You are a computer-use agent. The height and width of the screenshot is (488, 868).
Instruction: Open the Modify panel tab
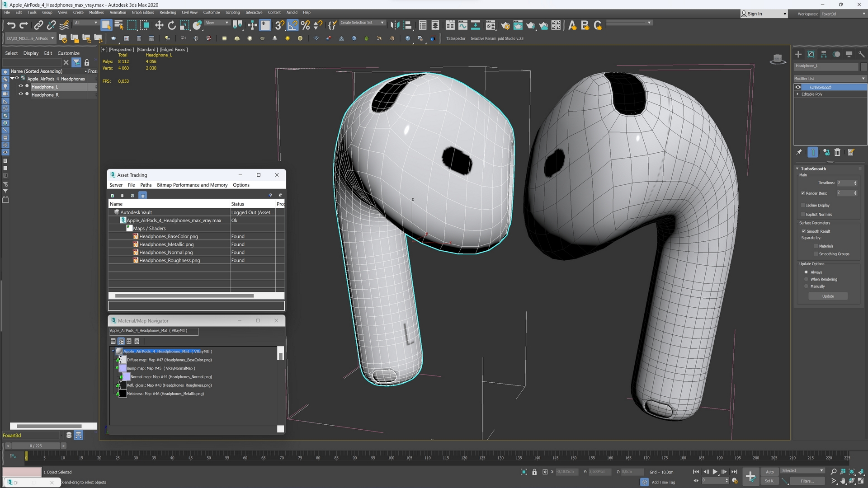coord(811,54)
